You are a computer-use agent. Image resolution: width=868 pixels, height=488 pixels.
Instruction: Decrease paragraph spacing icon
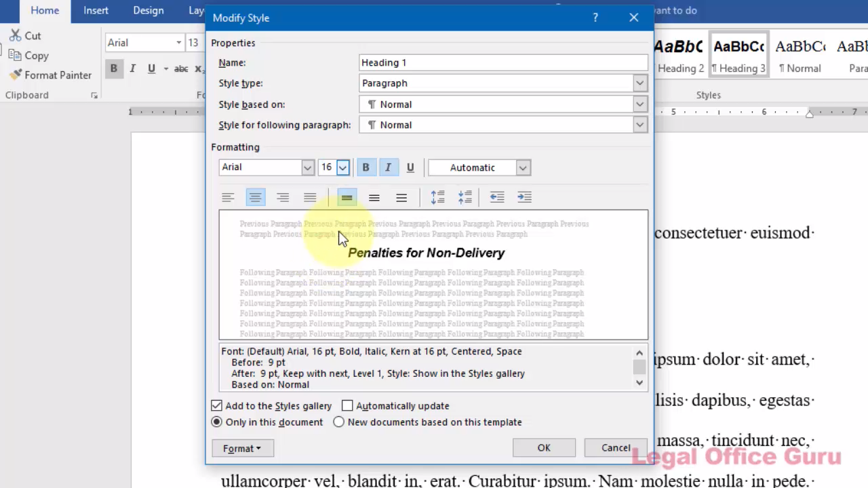[x=465, y=197]
